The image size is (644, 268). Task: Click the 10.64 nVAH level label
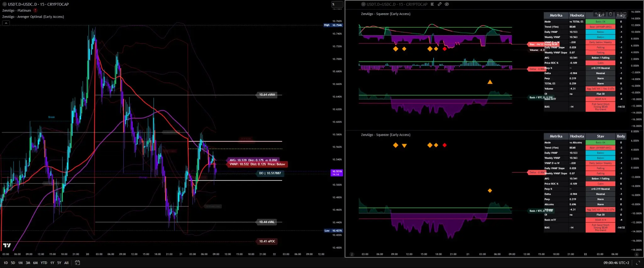pos(267,95)
